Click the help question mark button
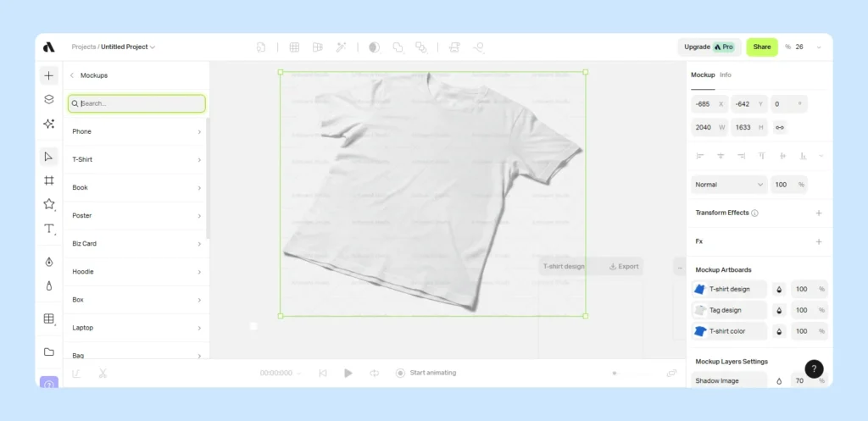This screenshot has width=868, height=421. pos(813,368)
